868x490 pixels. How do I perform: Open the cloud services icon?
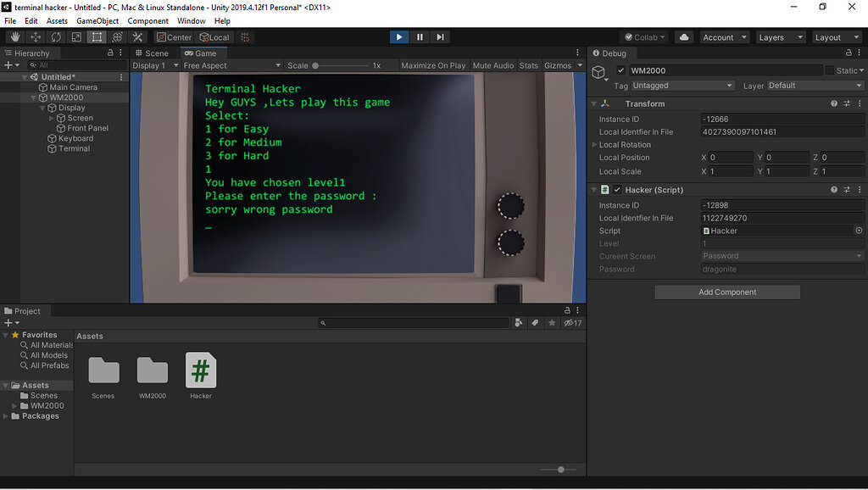point(684,37)
